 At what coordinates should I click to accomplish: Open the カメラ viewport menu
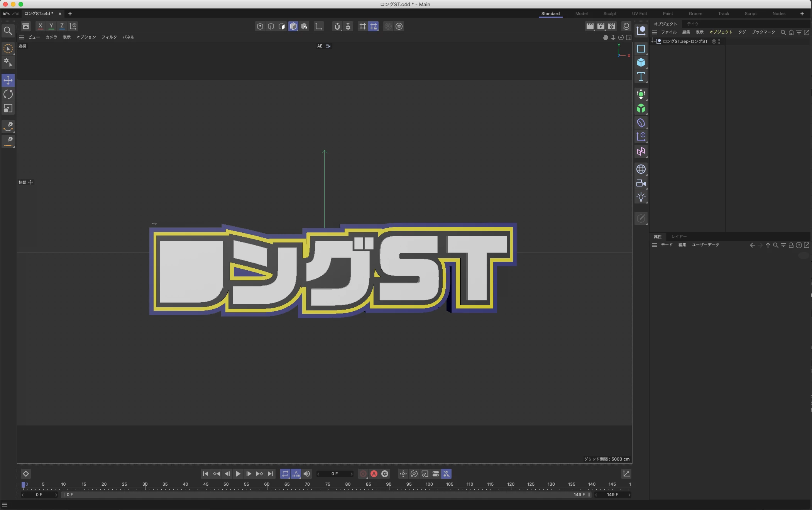pyautogui.click(x=51, y=37)
